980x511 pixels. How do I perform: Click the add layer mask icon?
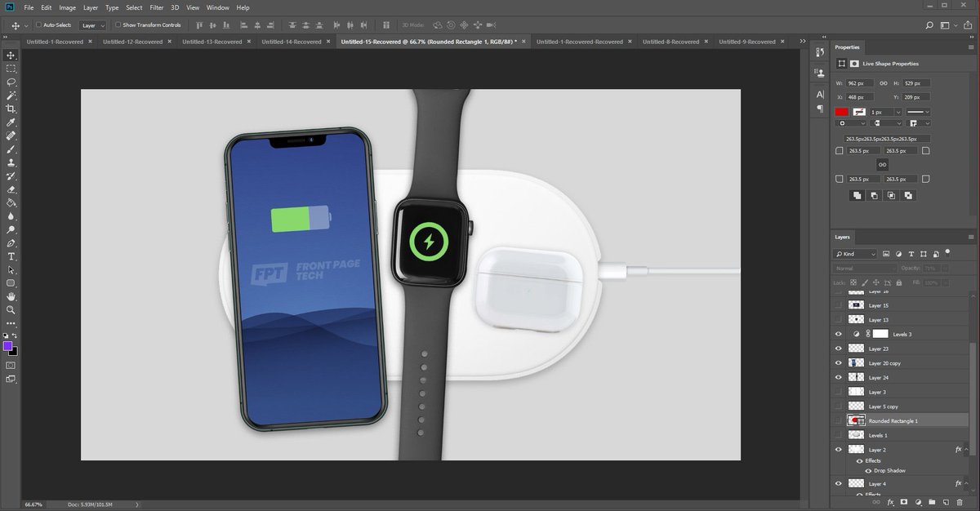(x=904, y=502)
